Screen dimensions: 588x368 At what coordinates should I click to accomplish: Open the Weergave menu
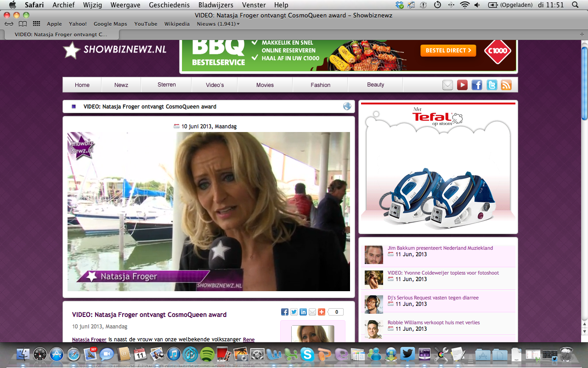[124, 5]
